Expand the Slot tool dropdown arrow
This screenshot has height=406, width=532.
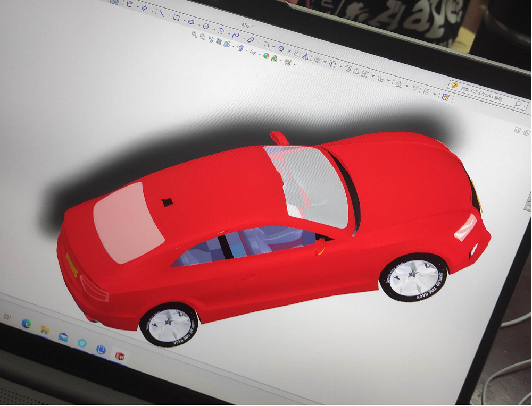click(198, 25)
